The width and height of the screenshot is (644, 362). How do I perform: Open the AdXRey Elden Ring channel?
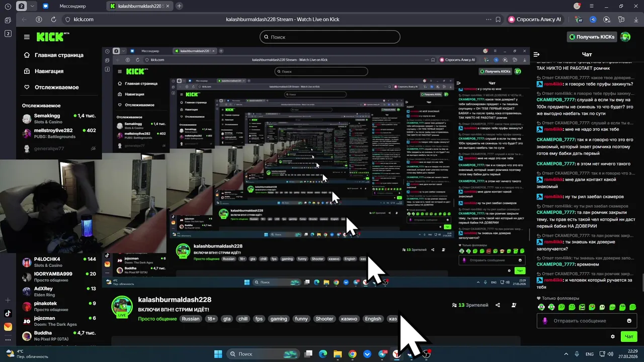pyautogui.click(x=59, y=292)
